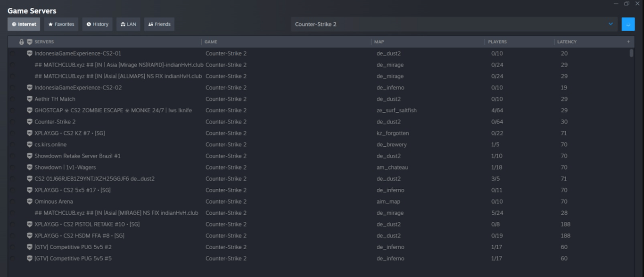The image size is (644, 277).
Task: Click the globe icon on the Internet tab
Action: point(13,24)
